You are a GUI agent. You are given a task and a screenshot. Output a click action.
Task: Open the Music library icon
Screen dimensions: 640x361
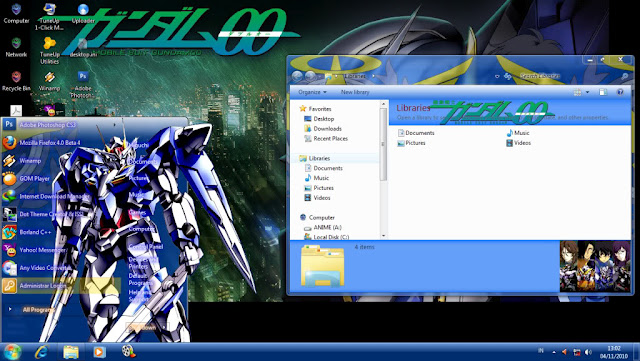pos(518,133)
